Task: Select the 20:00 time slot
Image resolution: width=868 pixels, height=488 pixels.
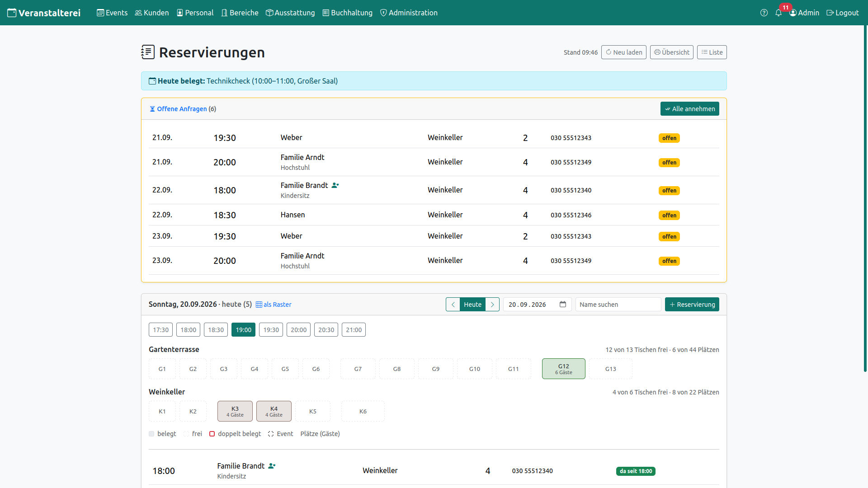Action: coord(299,330)
